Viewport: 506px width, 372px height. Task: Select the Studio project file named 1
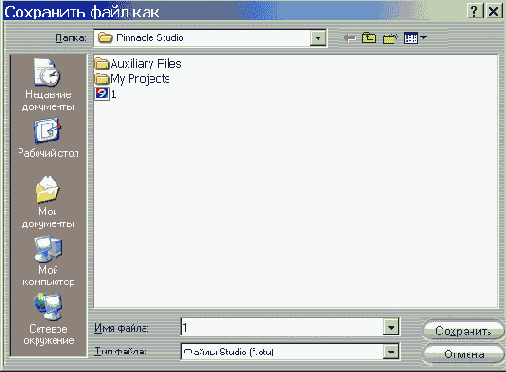click(106, 94)
